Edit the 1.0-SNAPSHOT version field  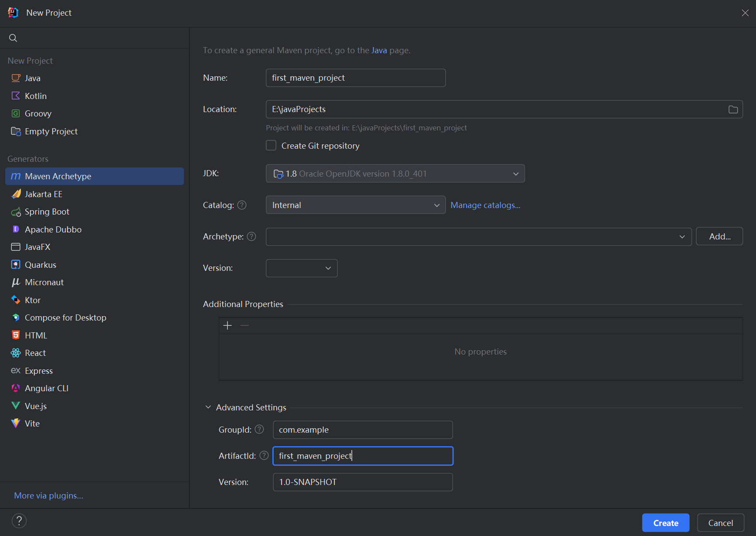click(363, 482)
